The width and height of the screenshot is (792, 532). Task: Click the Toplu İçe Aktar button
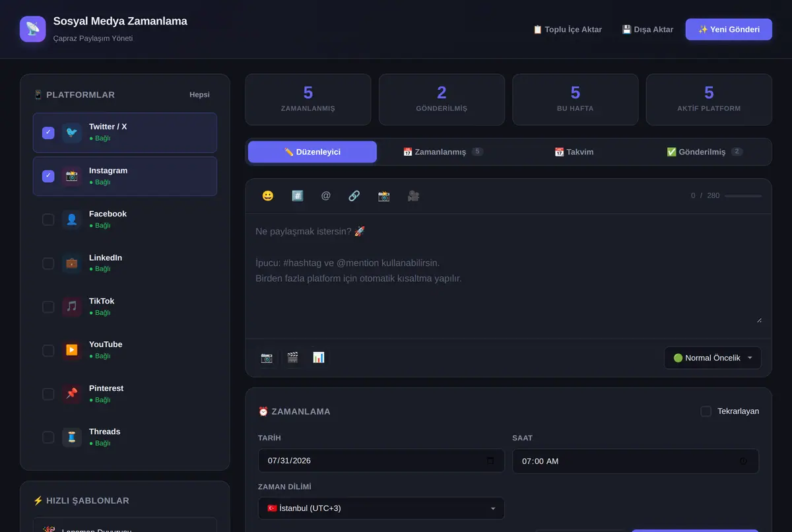click(x=568, y=29)
